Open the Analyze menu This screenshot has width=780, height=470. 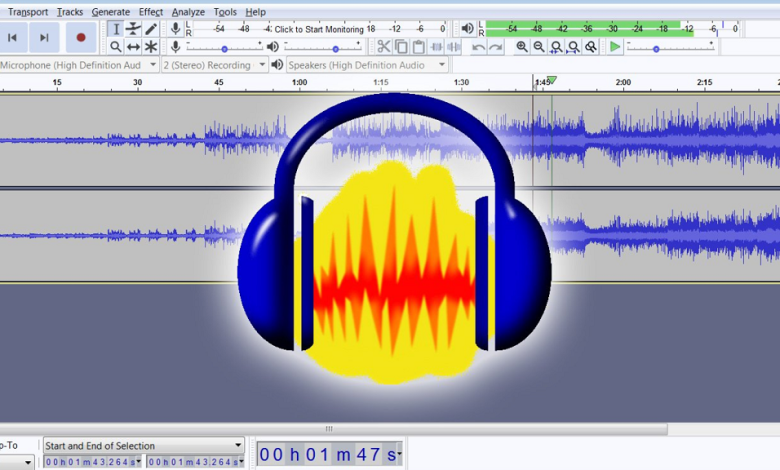pyautogui.click(x=188, y=12)
